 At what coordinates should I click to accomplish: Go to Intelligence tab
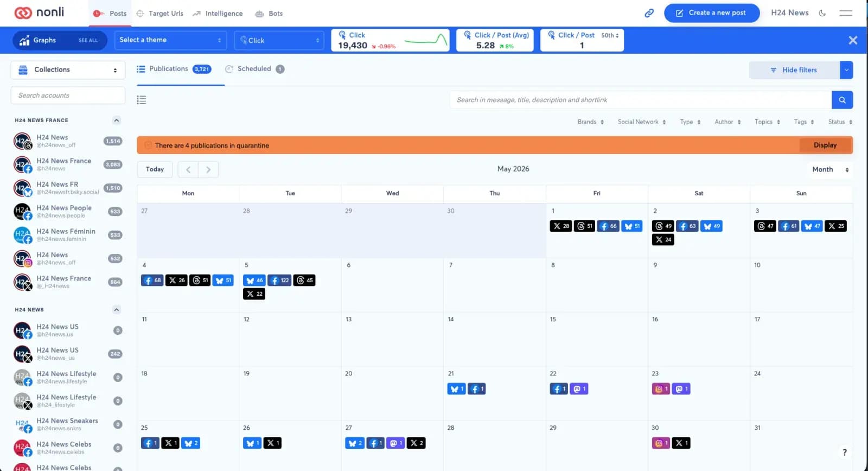click(218, 14)
